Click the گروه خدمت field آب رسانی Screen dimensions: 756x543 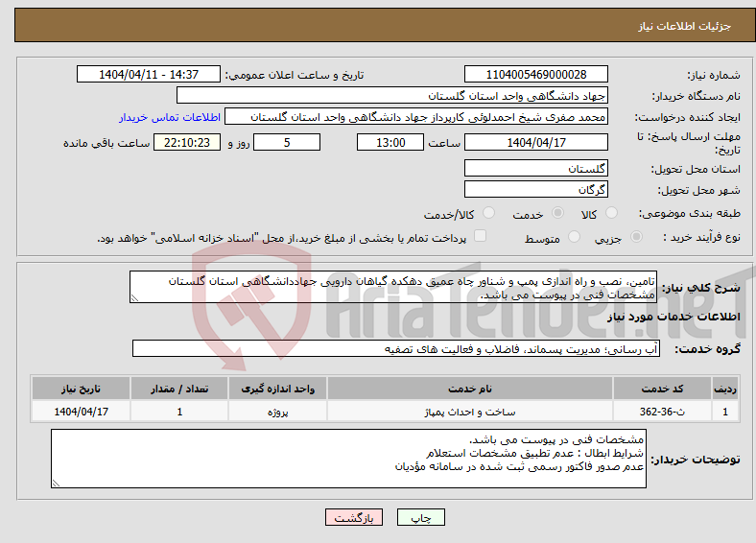396,348
